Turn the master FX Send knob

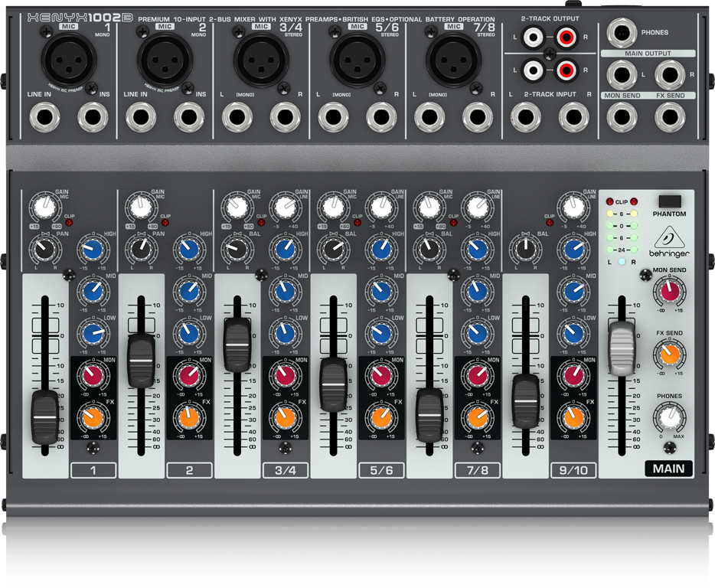(668, 354)
